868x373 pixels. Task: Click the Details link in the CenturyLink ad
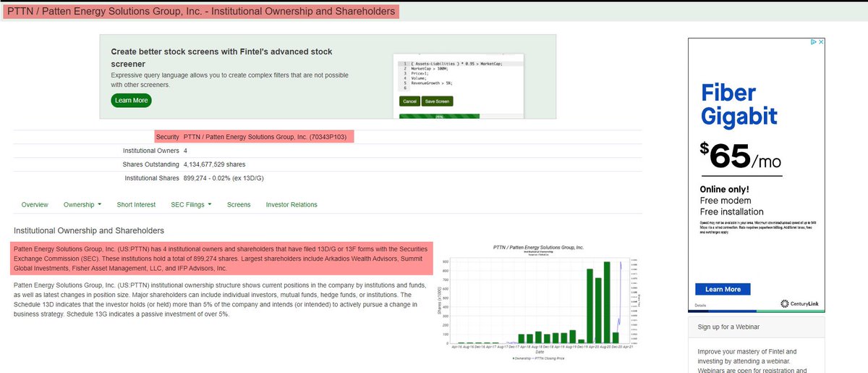point(700,306)
